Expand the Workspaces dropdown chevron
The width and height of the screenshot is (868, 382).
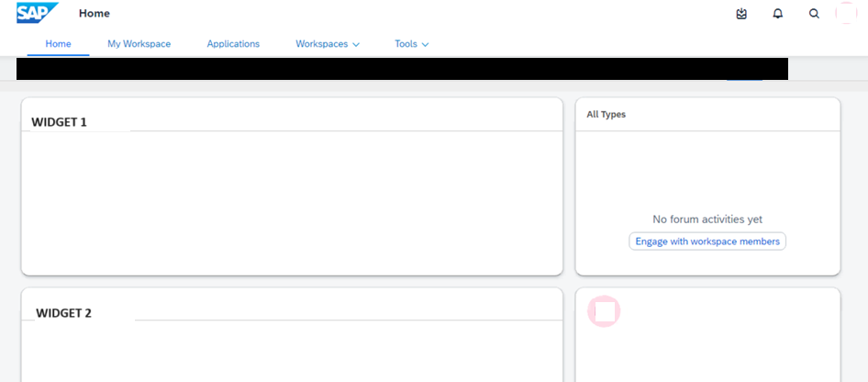[x=356, y=44]
